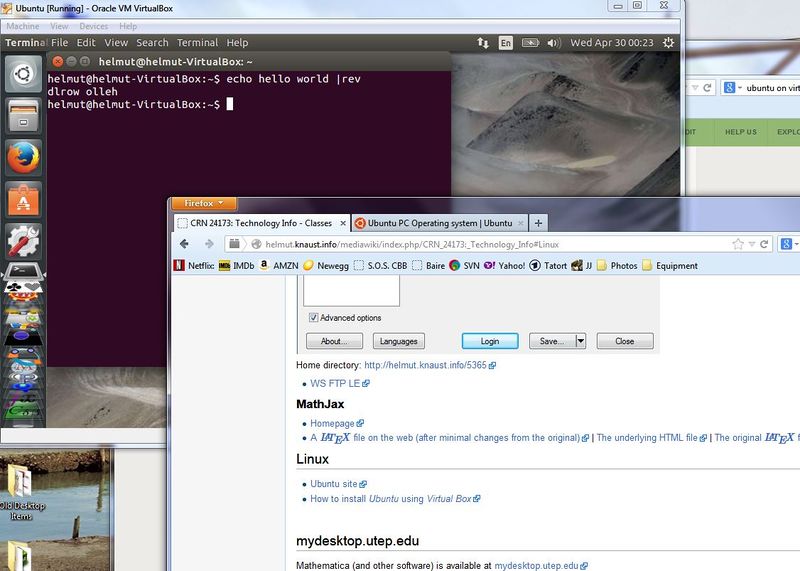Click the Languages button
The image size is (800, 571).
tap(398, 341)
